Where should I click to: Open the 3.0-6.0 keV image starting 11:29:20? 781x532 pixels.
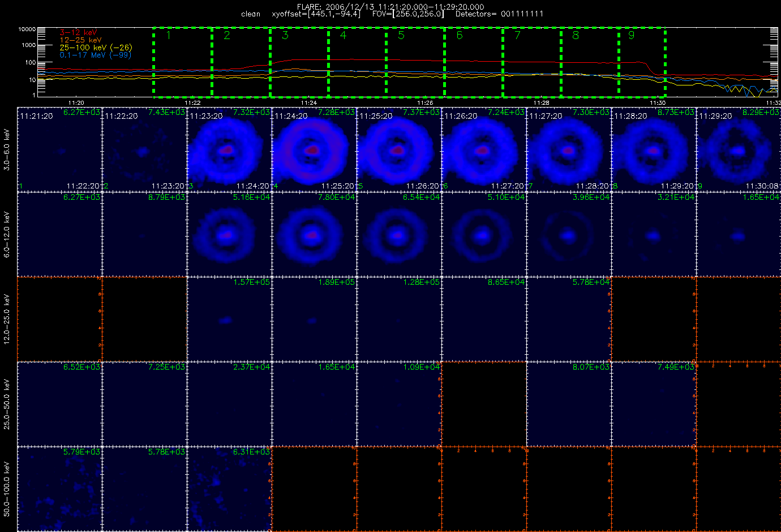tap(739, 149)
